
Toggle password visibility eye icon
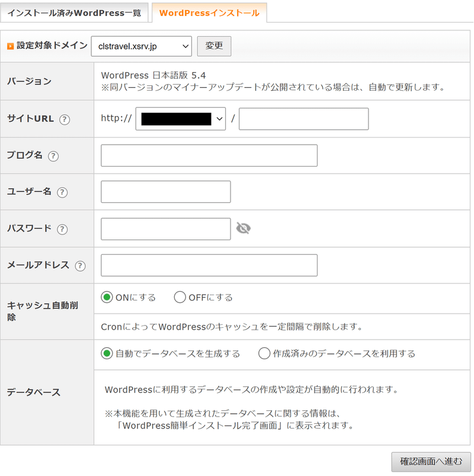[244, 228]
